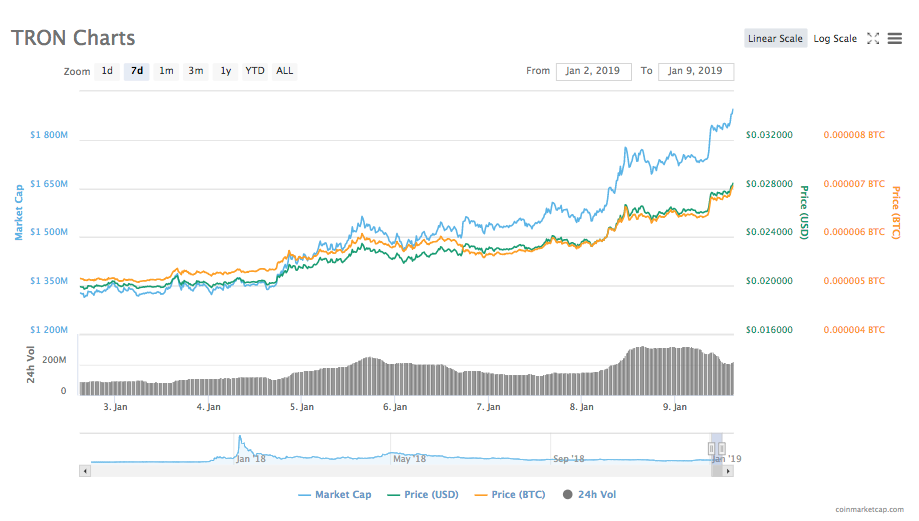Set zoom range to 3m
This screenshot has width=919, height=521.
196,71
